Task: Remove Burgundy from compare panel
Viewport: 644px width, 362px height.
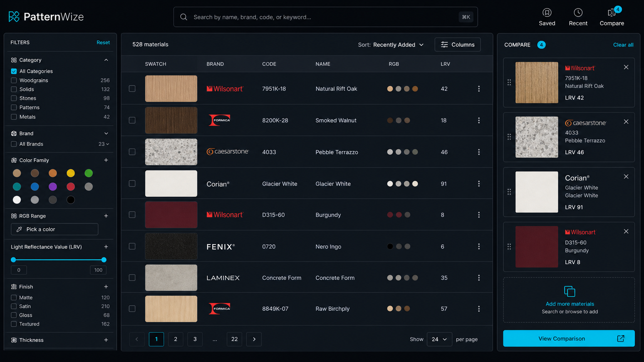Action: coord(626,231)
